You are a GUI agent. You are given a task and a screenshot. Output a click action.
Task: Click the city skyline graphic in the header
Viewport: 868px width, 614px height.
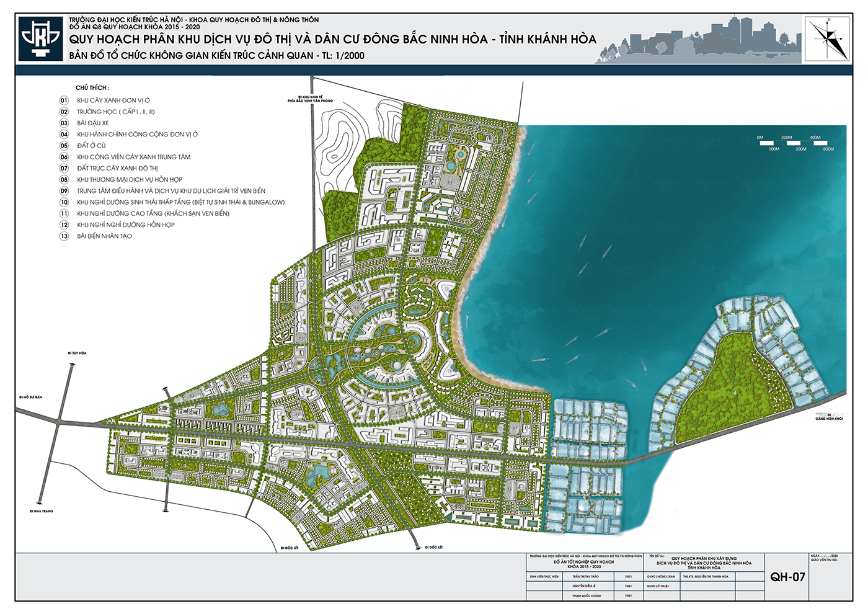[697, 40]
